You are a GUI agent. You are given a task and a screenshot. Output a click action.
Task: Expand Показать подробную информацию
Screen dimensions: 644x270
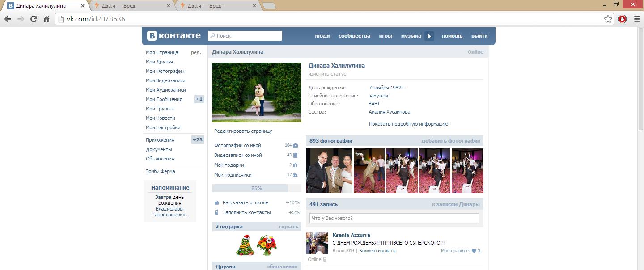point(408,124)
